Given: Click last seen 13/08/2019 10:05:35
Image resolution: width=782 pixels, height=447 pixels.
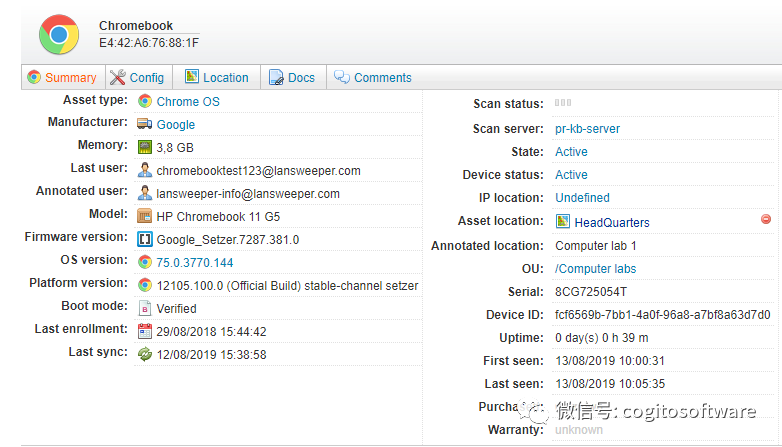Looking at the screenshot, I should pyautogui.click(x=609, y=384).
